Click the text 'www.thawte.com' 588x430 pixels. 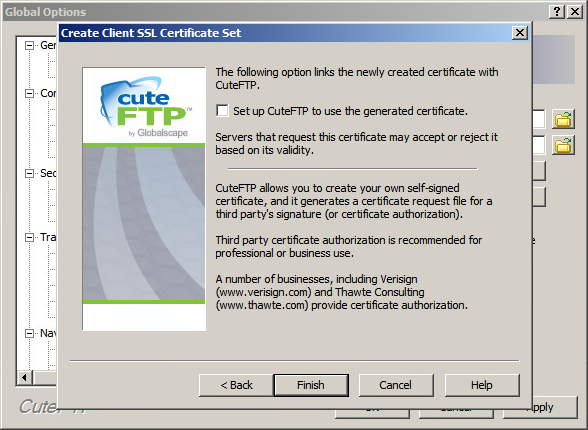tap(262, 305)
